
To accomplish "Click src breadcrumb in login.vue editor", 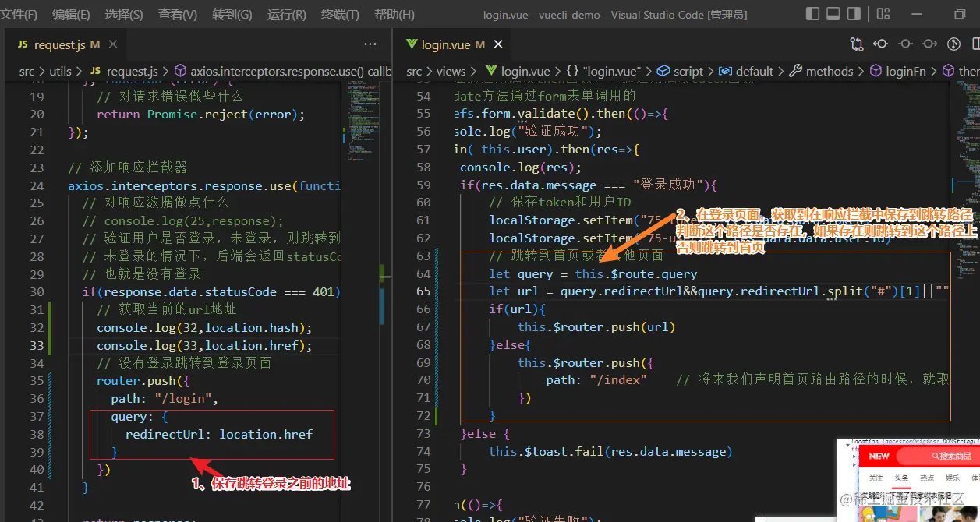I will tap(414, 71).
